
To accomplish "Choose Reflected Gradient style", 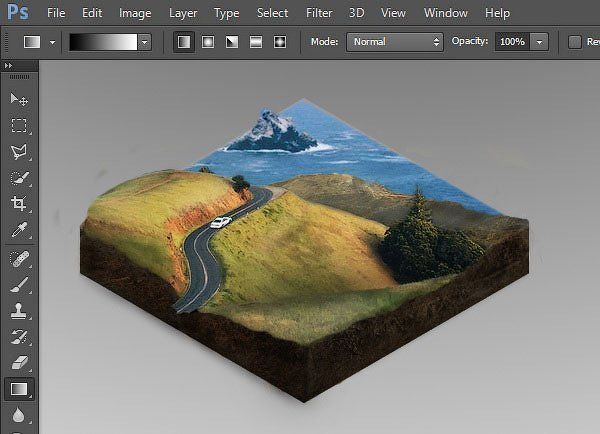I will coord(256,42).
